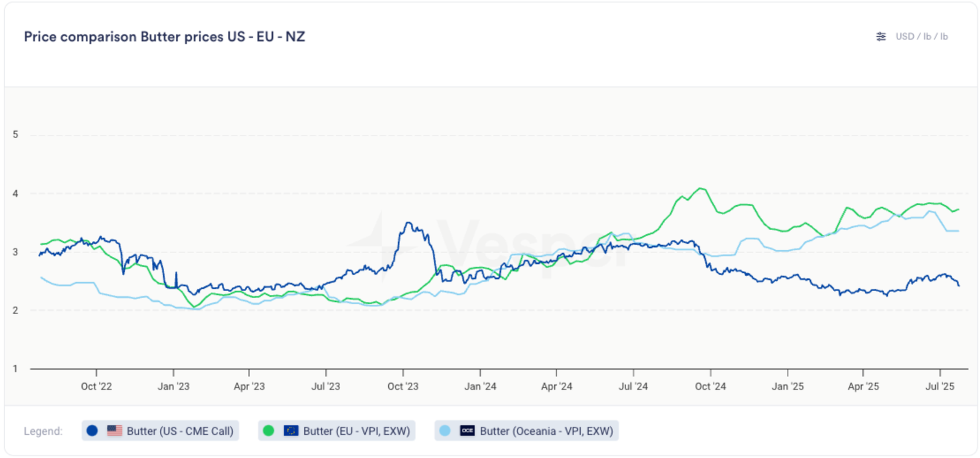Click the Price comparison Butter prices title

164,37
